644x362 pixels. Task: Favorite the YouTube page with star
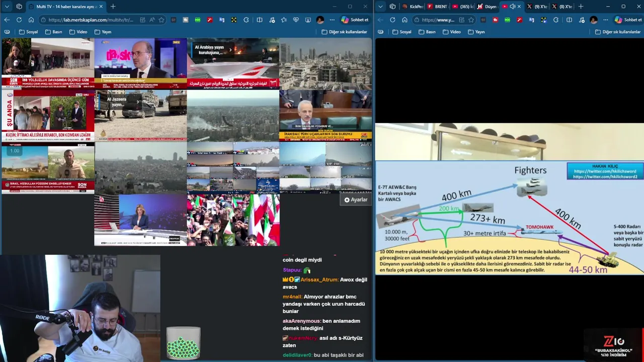471,20
